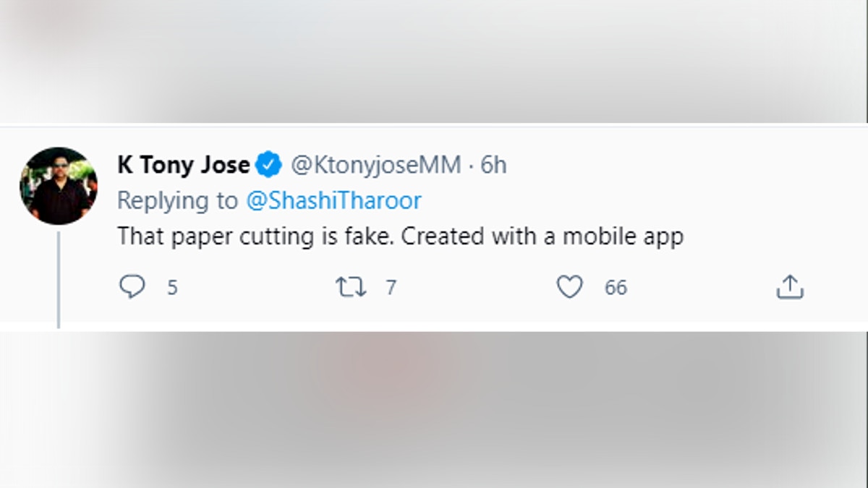Like K Tony Jose's tweet

(x=569, y=288)
